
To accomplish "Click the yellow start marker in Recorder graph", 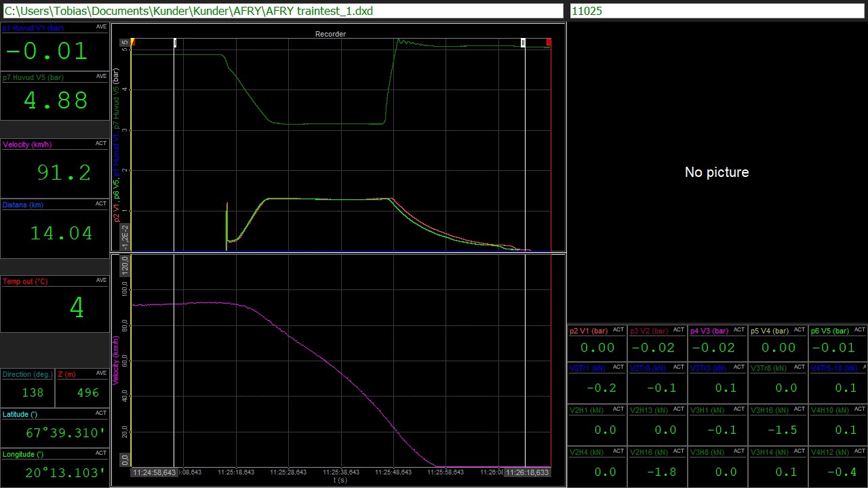I will pyautogui.click(x=133, y=43).
